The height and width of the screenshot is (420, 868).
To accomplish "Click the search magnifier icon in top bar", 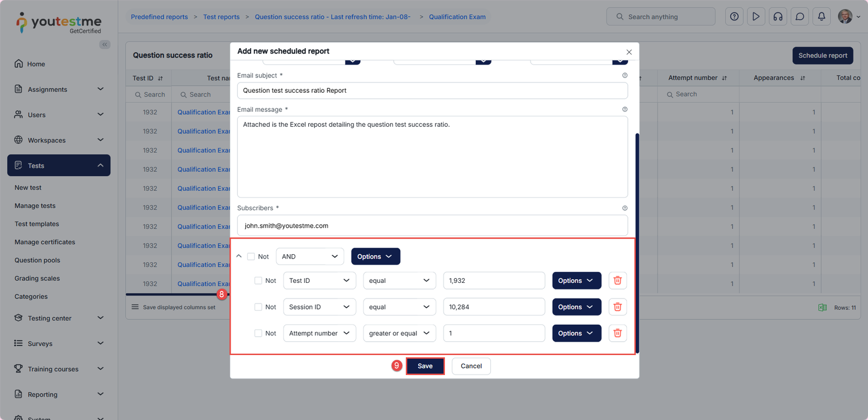I will tap(620, 17).
